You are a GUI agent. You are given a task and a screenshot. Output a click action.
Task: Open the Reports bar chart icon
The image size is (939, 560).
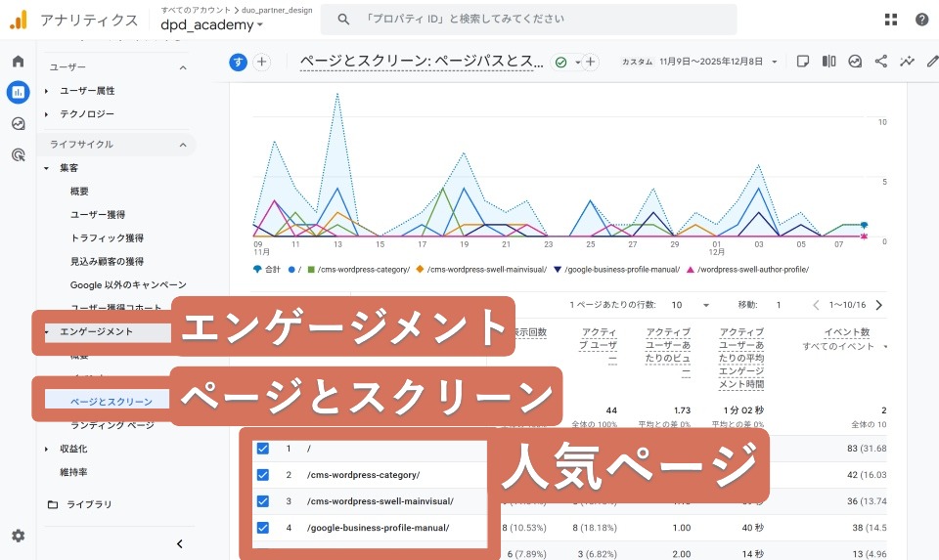18,93
